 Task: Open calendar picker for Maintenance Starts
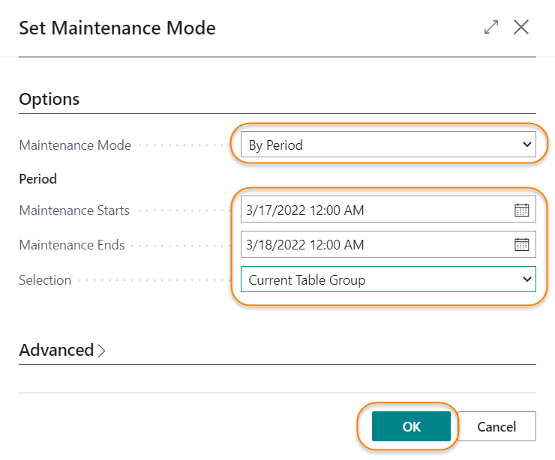(x=521, y=210)
